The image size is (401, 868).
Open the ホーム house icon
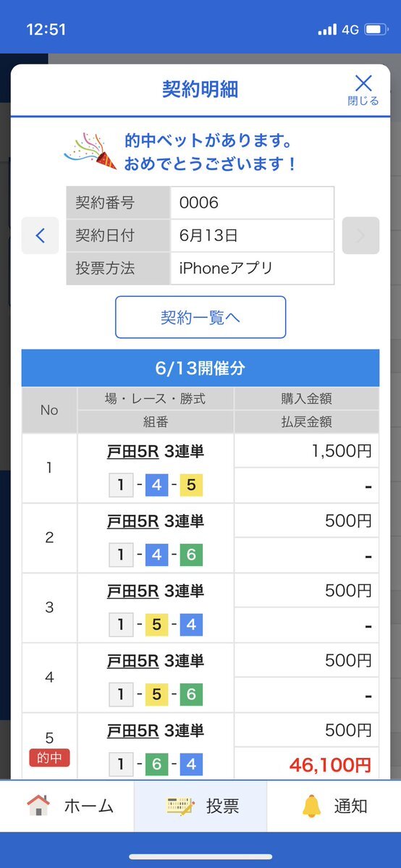38,806
